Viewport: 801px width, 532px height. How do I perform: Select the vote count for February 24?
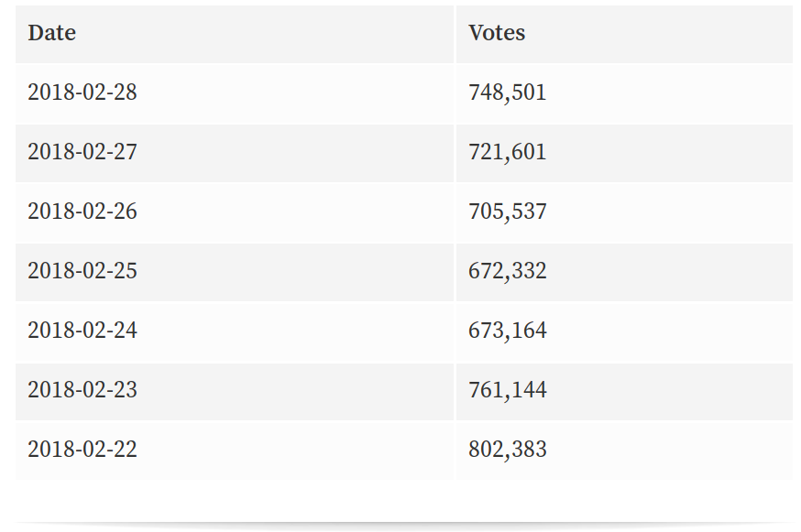click(x=507, y=330)
